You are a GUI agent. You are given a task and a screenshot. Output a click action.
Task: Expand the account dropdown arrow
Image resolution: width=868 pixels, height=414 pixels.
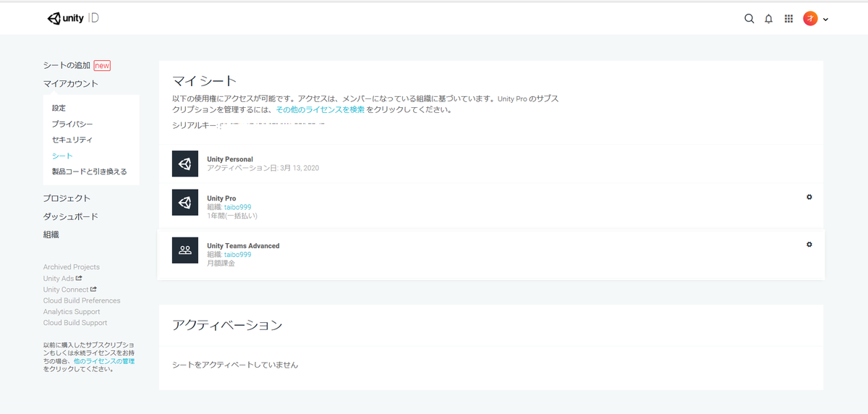[825, 20]
